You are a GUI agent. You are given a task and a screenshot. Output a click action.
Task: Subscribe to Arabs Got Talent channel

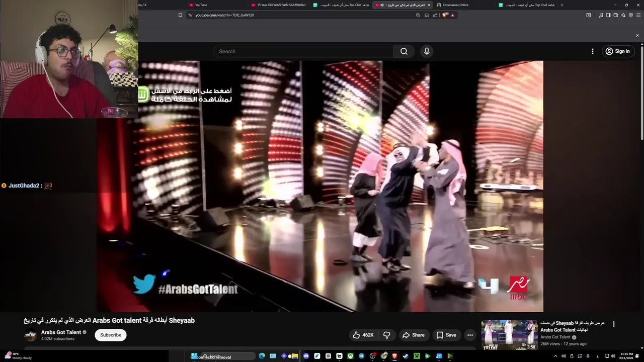point(111,335)
